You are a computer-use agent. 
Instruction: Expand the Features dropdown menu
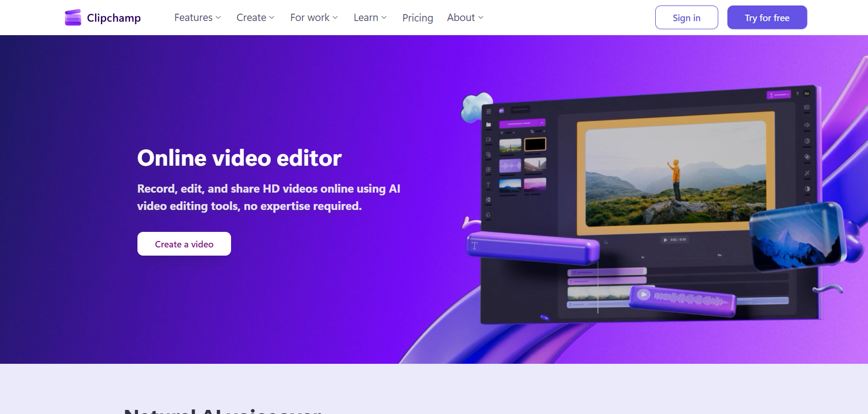198,17
